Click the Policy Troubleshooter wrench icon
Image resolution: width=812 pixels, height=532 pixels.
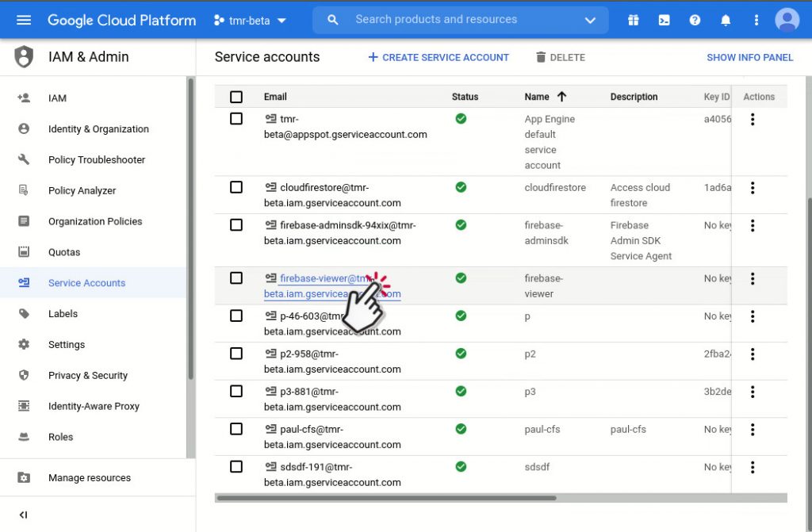pyautogui.click(x=24, y=159)
